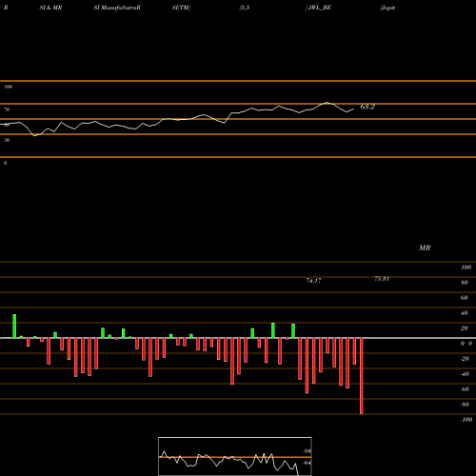The width and height of the screenshot is (476, 476).
Task: Click the 63.2 RSI value label
Action: click(x=367, y=107)
